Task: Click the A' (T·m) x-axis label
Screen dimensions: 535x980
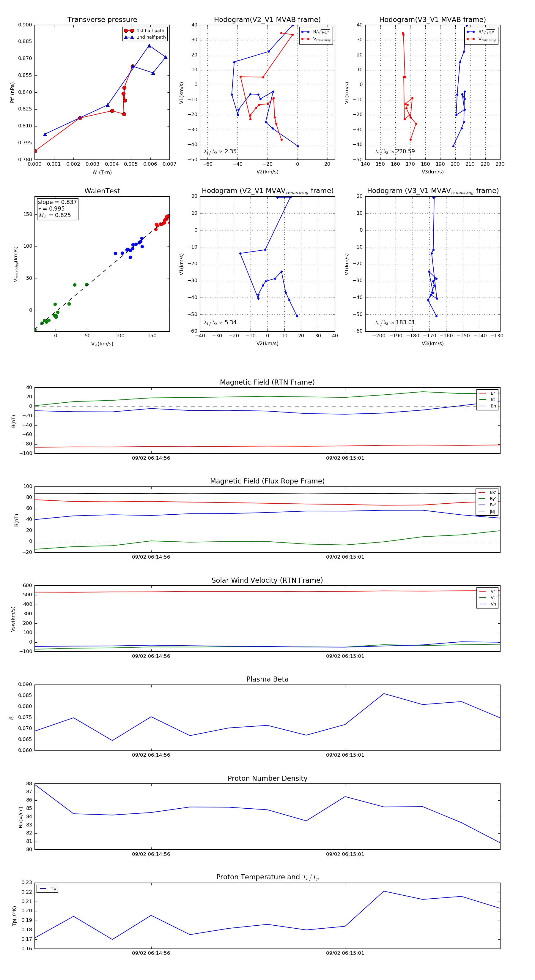Action: tap(102, 172)
